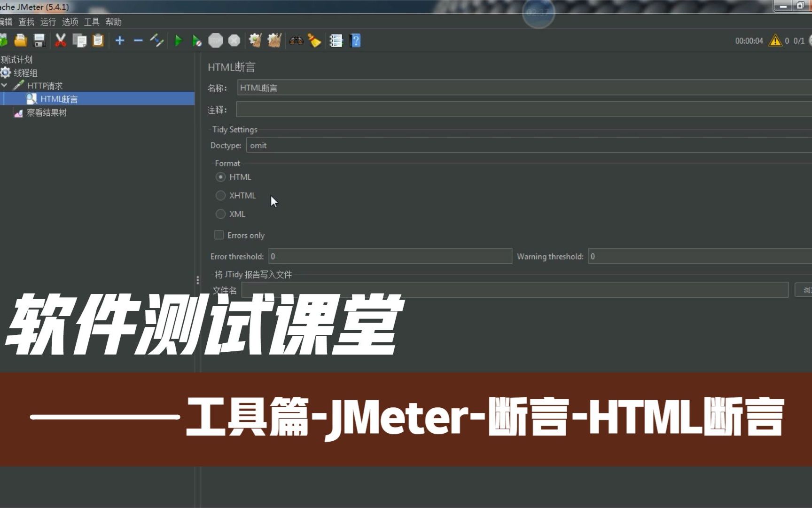Click the 文件名 file name field
This screenshot has width=812, height=508.
coord(515,290)
